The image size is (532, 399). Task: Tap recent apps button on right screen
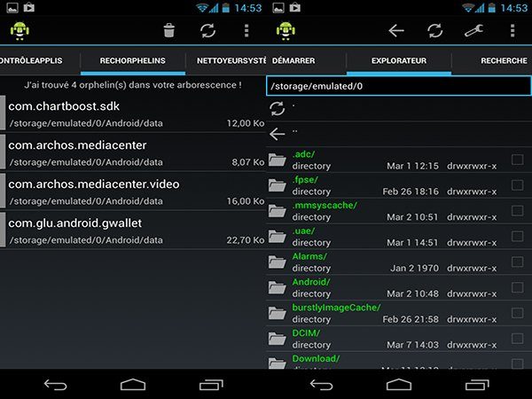tap(477, 385)
